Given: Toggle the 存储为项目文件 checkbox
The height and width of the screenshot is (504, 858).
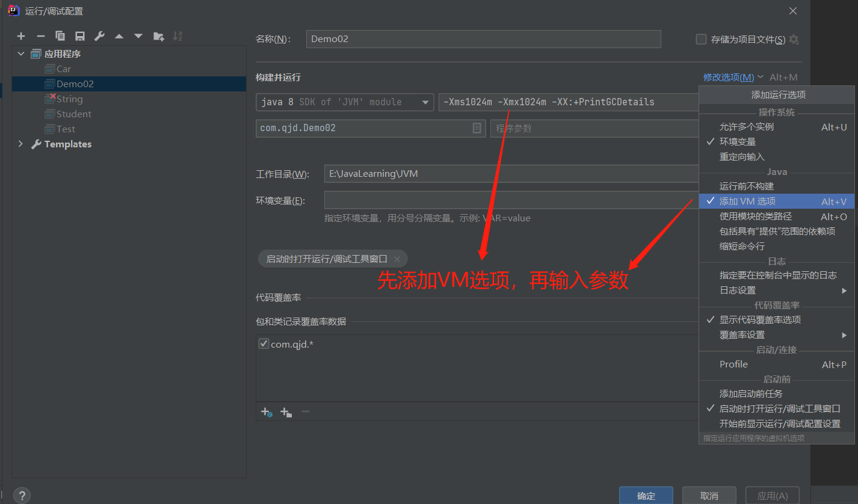Looking at the screenshot, I should 701,39.
